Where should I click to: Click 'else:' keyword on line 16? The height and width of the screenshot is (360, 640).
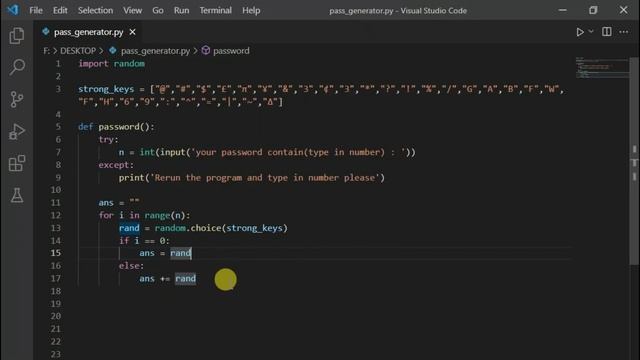coord(131,266)
